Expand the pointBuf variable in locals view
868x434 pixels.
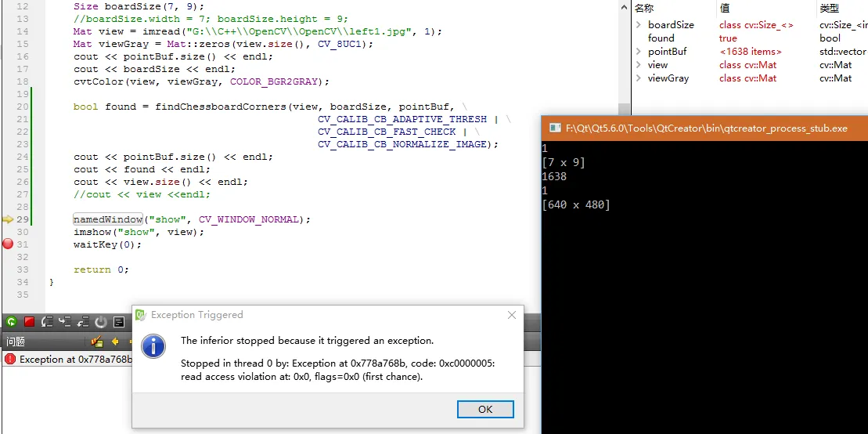638,52
